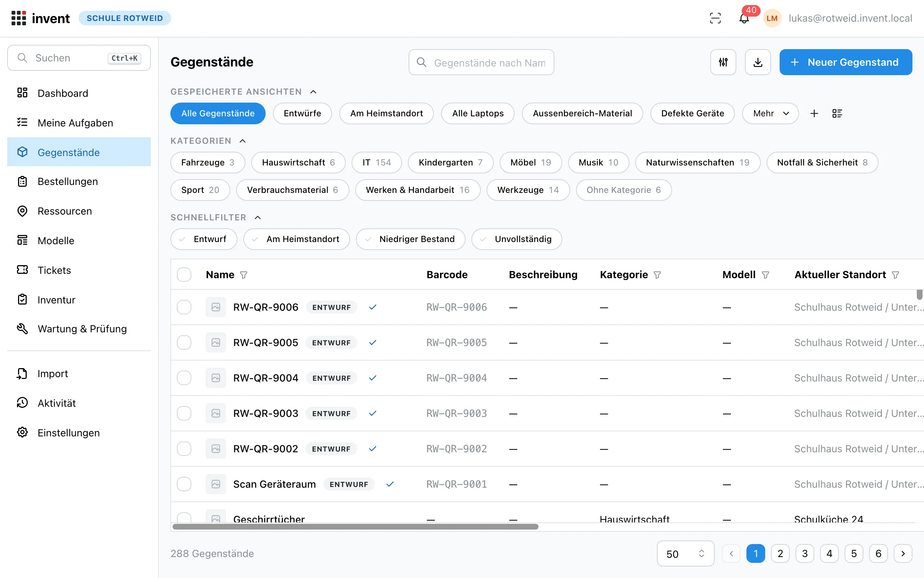Open filter settings sliders icon

[x=723, y=62]
